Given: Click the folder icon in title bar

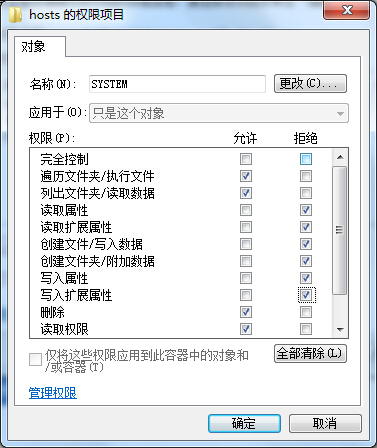Looking at the screenshot, I should pos(15,15).
